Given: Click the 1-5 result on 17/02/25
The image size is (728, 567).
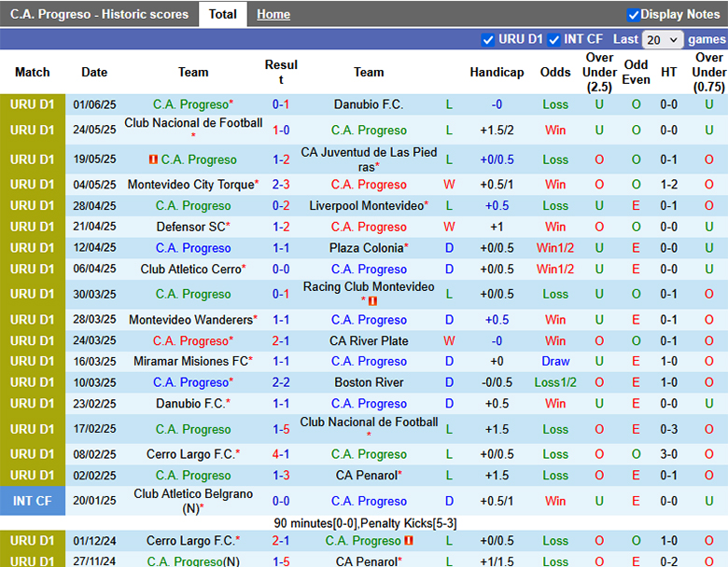Looking at the screenshot, I should click(281, 429).
